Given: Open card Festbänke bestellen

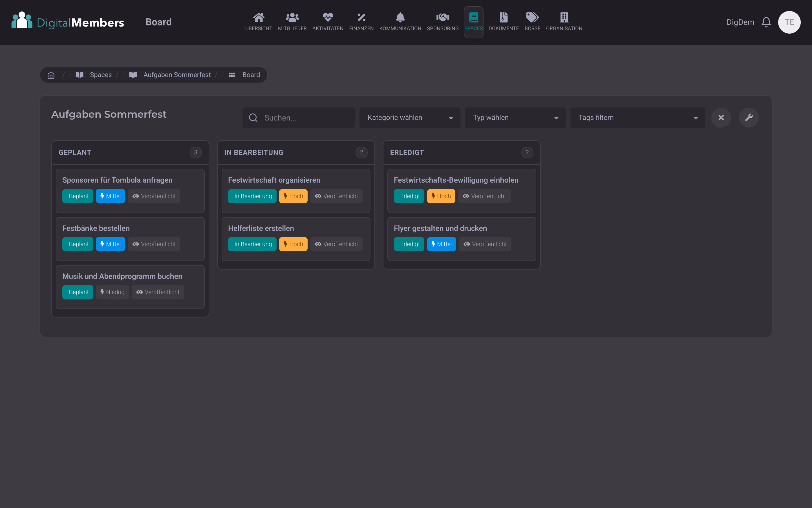Looking at the screenshot, I should tap(130, 239).
